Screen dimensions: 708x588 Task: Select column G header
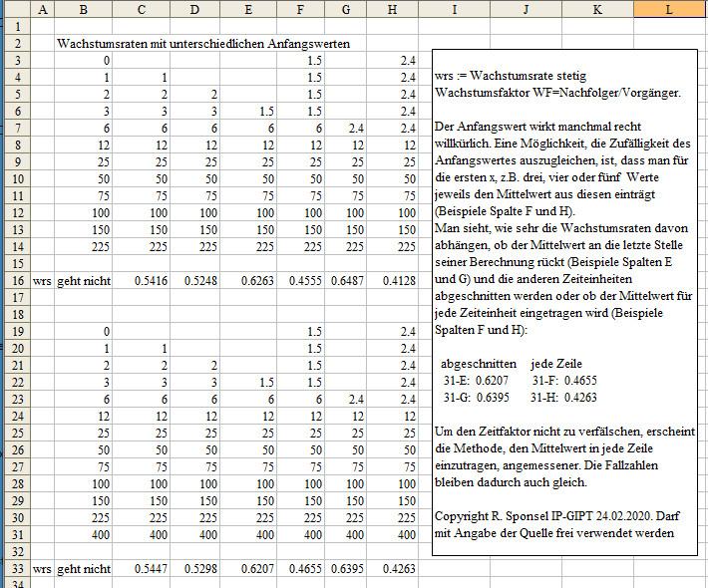346,10
